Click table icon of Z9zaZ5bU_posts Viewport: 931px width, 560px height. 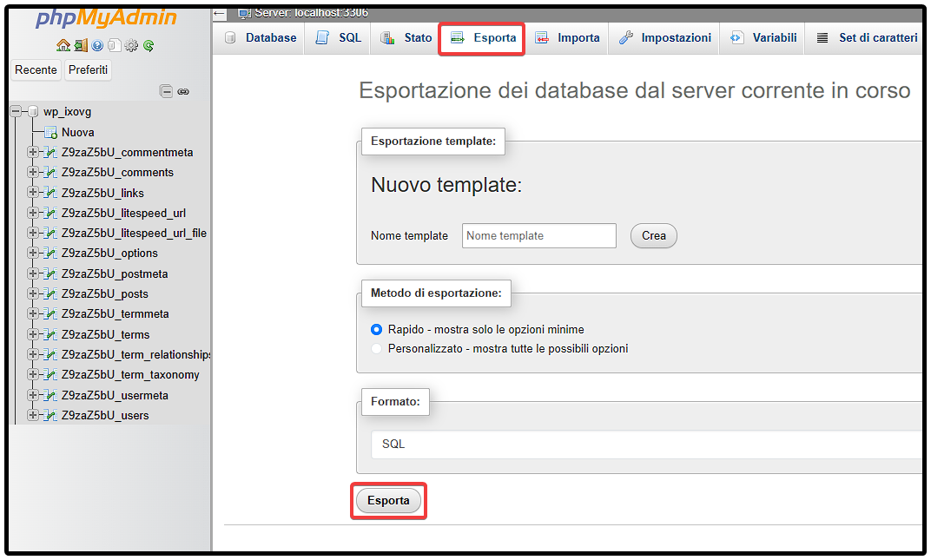51,294
